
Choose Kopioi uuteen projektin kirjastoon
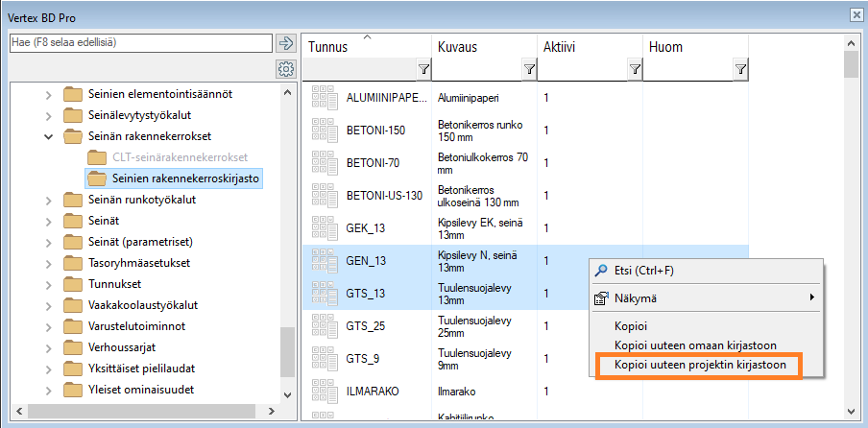(x=698, y=366)
